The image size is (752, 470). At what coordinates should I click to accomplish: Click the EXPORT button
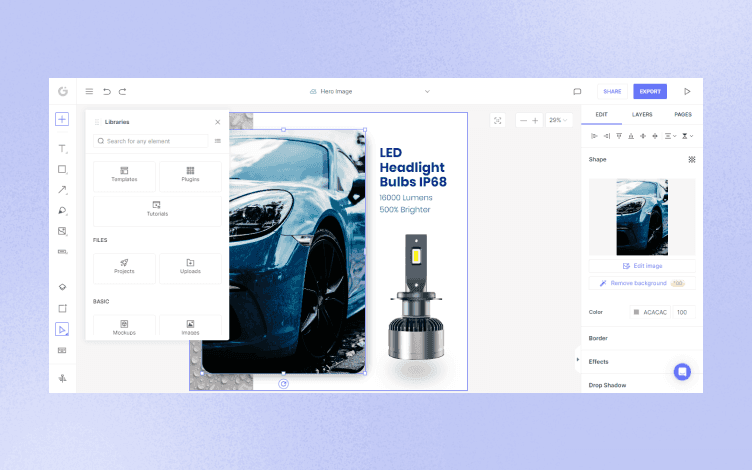point(650,91)
